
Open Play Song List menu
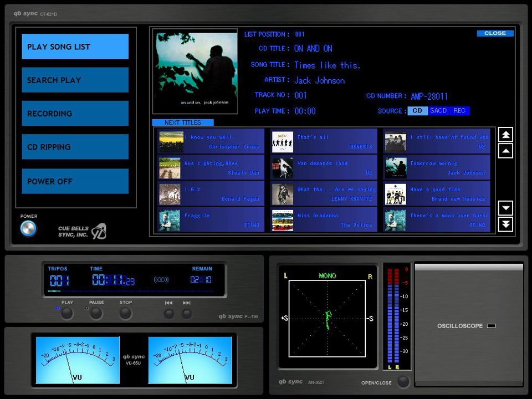tap(75, 47)
